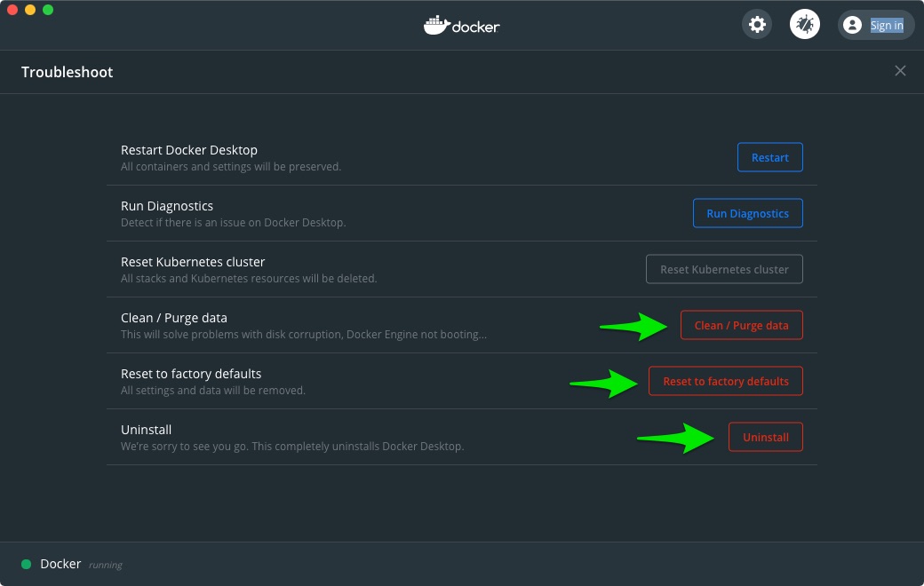Start Run Diagnostics button
The height and width of the screenshot is (586, 924).
point(747,213)
